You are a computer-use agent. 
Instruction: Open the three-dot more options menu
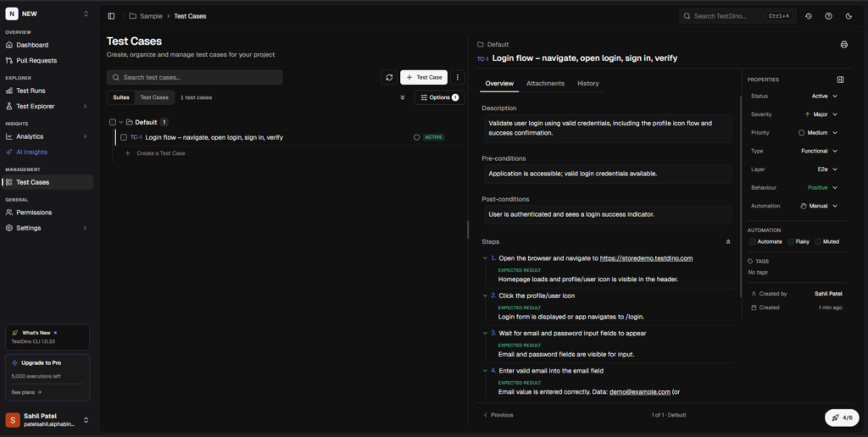[x=458, y=77]
